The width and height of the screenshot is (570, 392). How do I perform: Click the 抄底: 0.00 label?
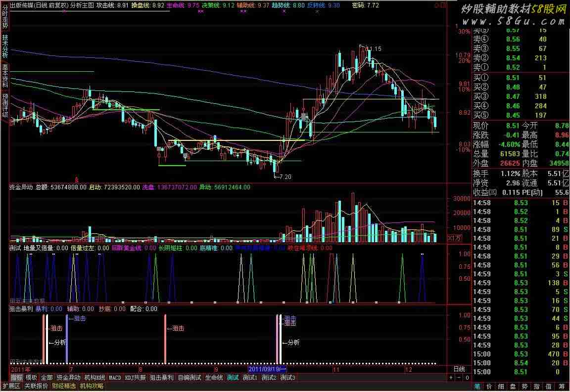[x=112, y=309]
